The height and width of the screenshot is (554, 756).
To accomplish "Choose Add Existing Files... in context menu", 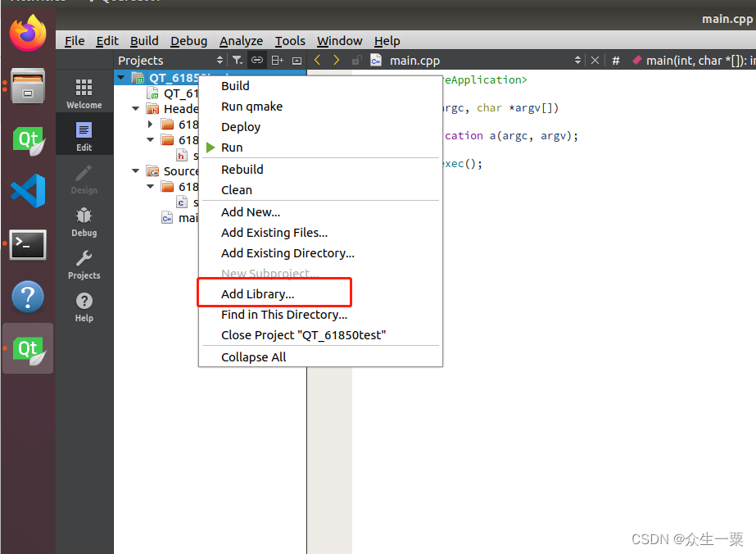I will (x=320, y=233).
